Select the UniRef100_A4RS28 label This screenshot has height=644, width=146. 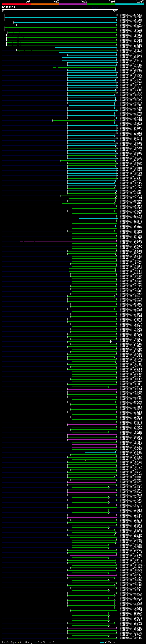click(131, 161)
